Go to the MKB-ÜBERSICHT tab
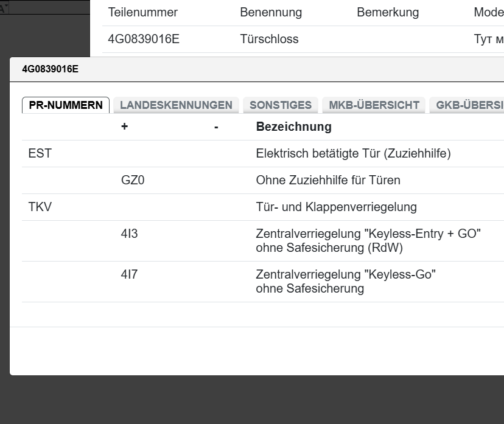Screen dimensions: 504x424 [x=374, y=105]
